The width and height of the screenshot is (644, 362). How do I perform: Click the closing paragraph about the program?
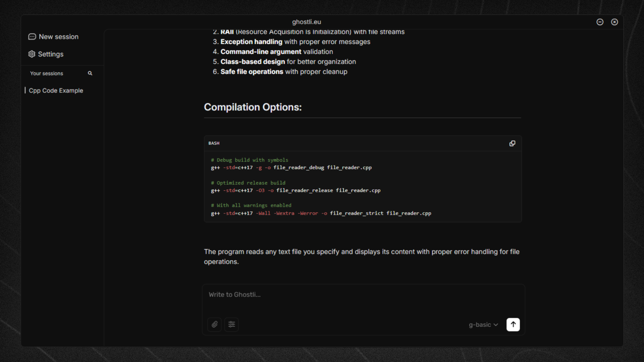tap(362, 256)
